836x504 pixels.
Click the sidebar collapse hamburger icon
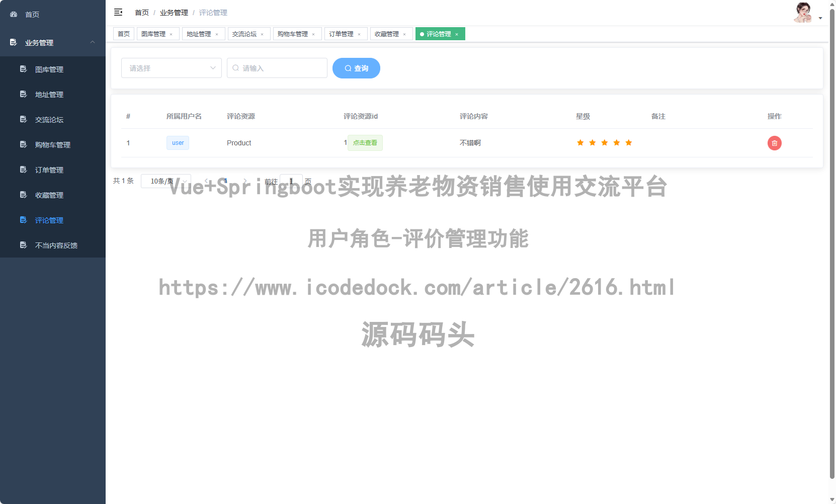pos(119,12)
